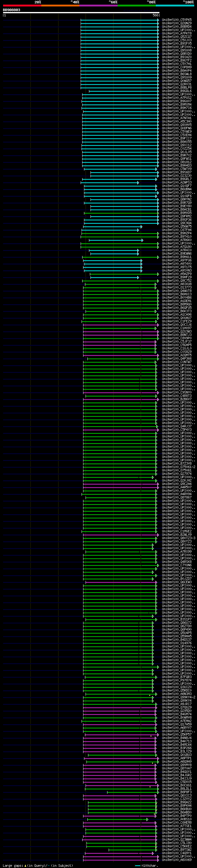The height and width of the screenshot is (868, 197).
Task: Select hit UniRef100_Q7QG29
Action: point(177,708)
